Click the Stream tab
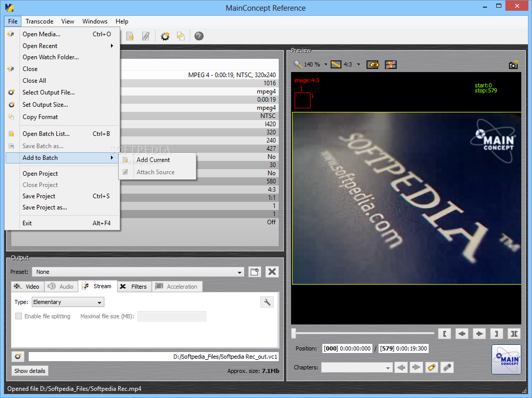Image resolution: width=532 pixels, height=398 pixels. [x=98, y=286]
